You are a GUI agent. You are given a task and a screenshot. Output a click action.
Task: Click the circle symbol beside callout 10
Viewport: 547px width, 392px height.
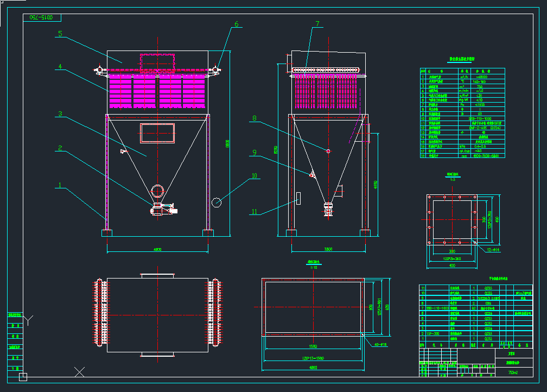click(217, 202)
